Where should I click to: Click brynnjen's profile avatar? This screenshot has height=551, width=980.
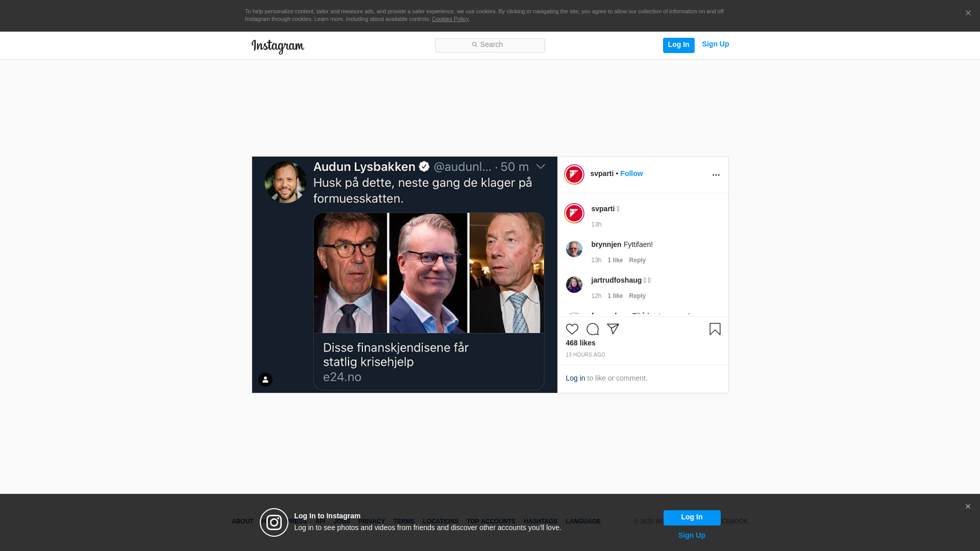pos(574,249)
